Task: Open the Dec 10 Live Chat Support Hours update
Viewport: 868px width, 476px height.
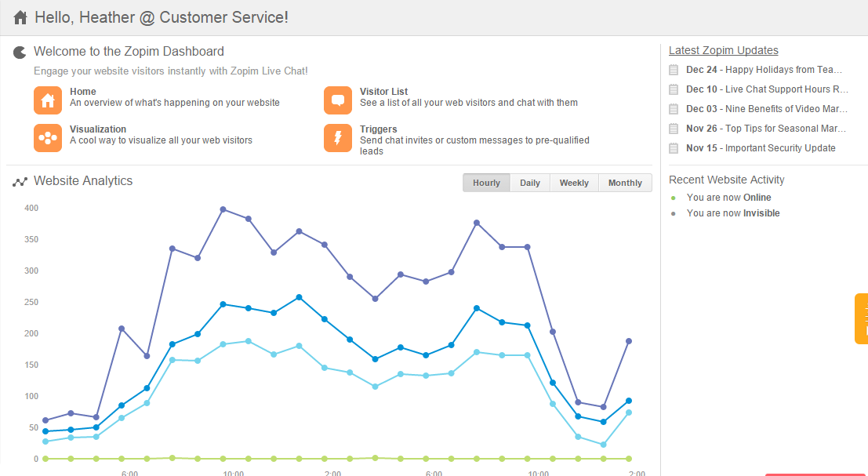Action: tap(768, 89)
